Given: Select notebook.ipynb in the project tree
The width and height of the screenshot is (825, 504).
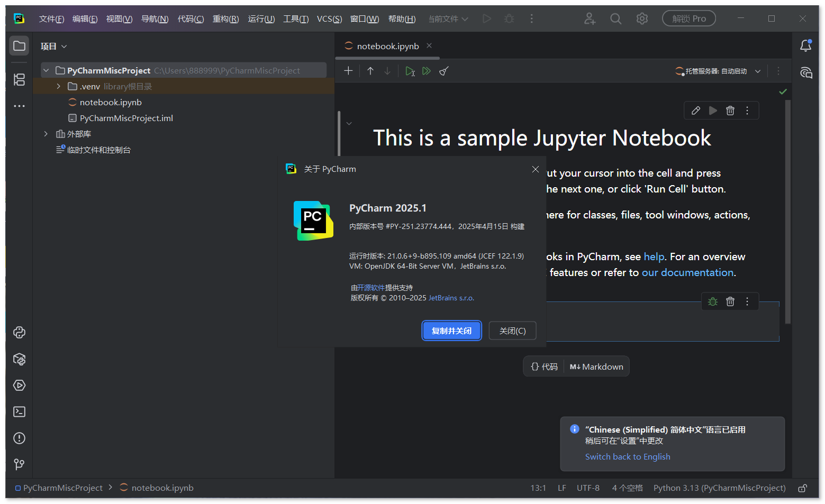Looking at the screenshot, I should click(111, 102).
